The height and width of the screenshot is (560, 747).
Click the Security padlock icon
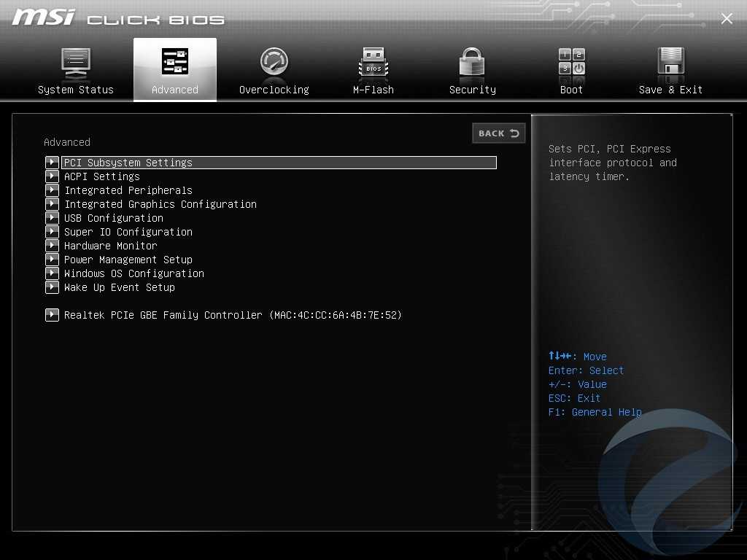pos(472,63)
